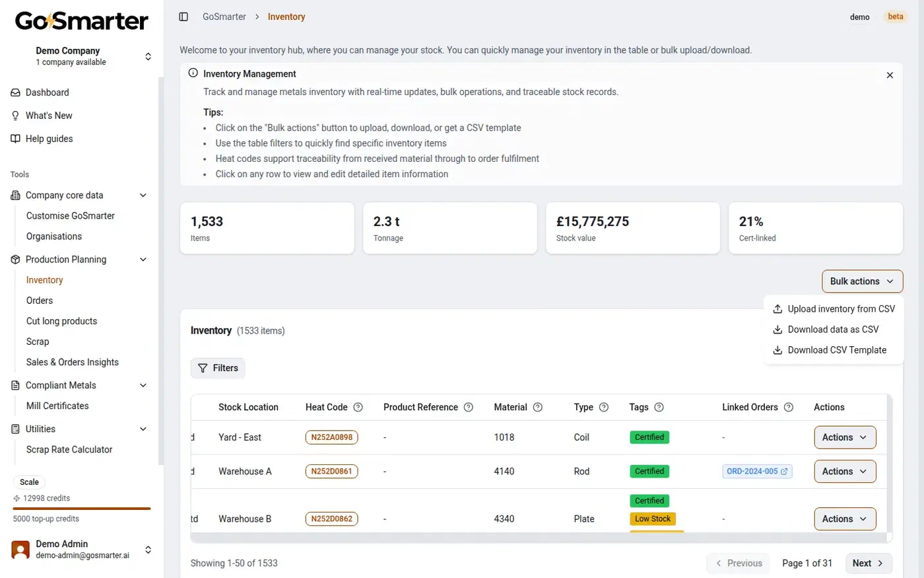Open Actions menu for Warehouse A row
Image resolution: width=924 pixels, height=578 pixels.
tap(845, 472)
